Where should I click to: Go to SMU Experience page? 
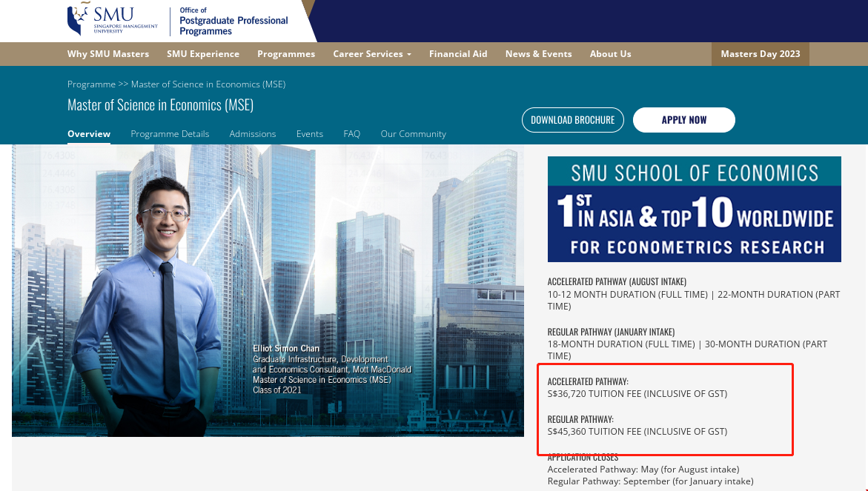203,54
